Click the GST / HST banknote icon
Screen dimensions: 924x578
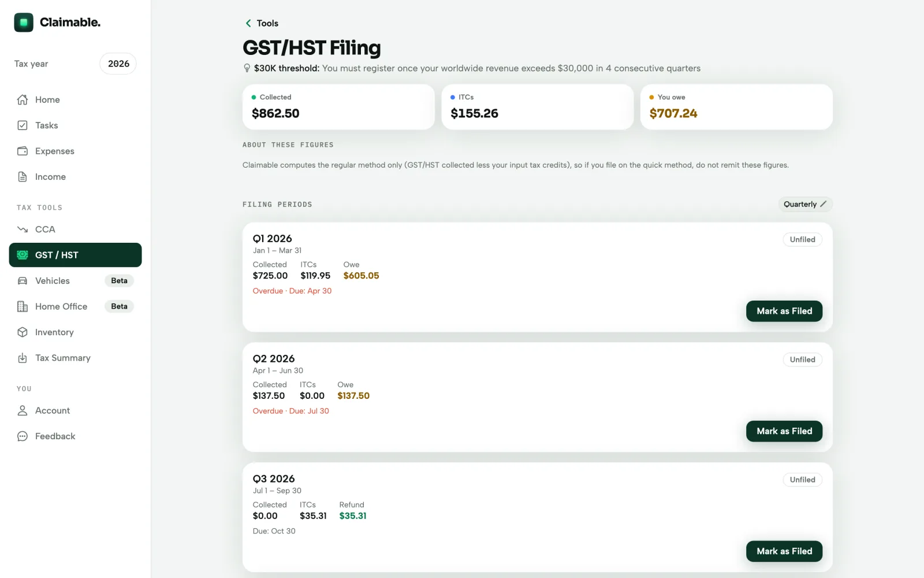[23, 255]
